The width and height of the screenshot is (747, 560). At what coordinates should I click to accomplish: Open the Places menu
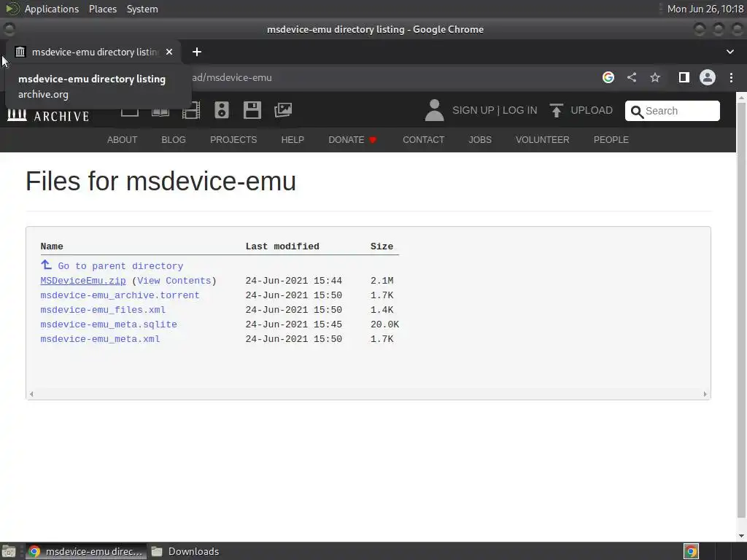coord(103,9)
